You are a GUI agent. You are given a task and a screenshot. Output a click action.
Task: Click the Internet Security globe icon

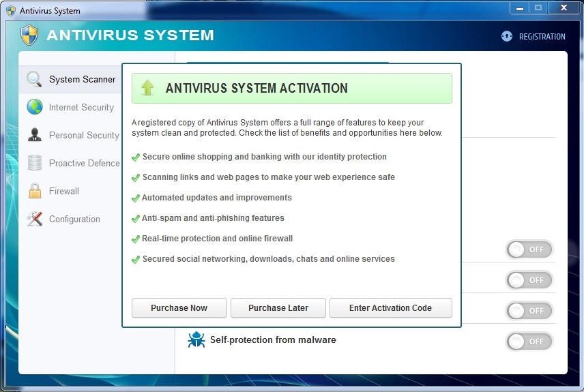pyautogui.click(x=35, y=107)
